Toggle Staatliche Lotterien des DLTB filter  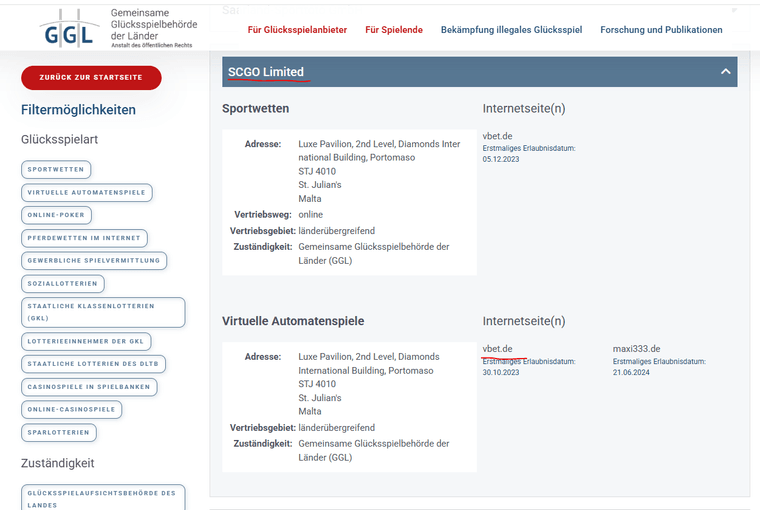click(94, 363)
